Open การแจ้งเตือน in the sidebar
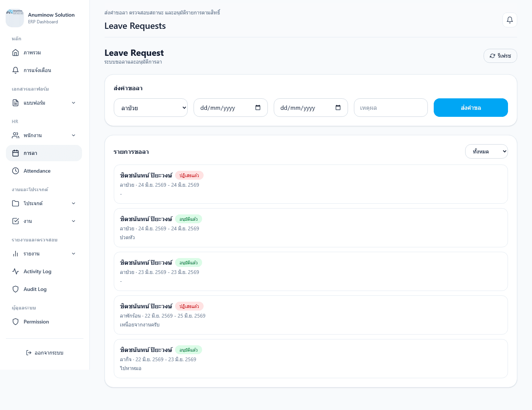 click(x=44, y=70)
